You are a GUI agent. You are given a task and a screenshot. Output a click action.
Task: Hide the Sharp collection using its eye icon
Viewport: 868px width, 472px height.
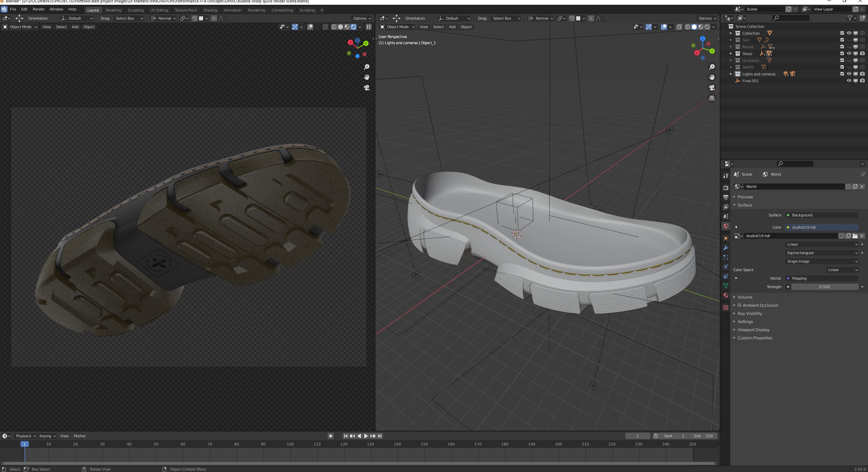(x=849, y=54)
